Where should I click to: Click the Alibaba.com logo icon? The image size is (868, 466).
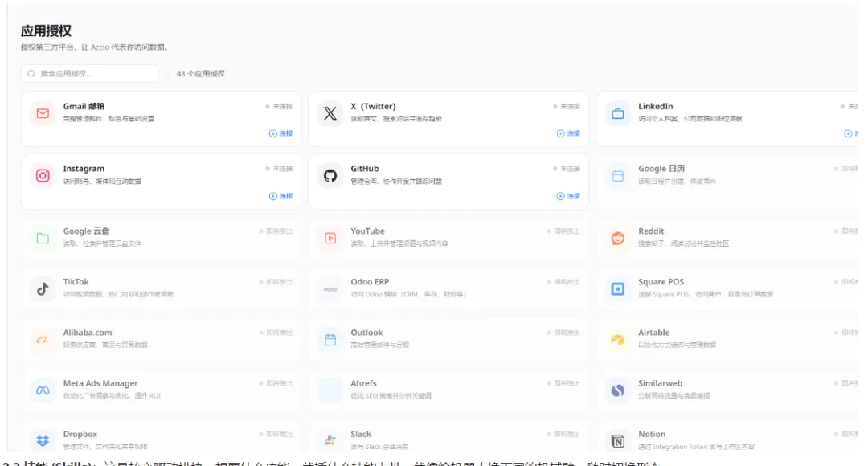click(43, 340)
